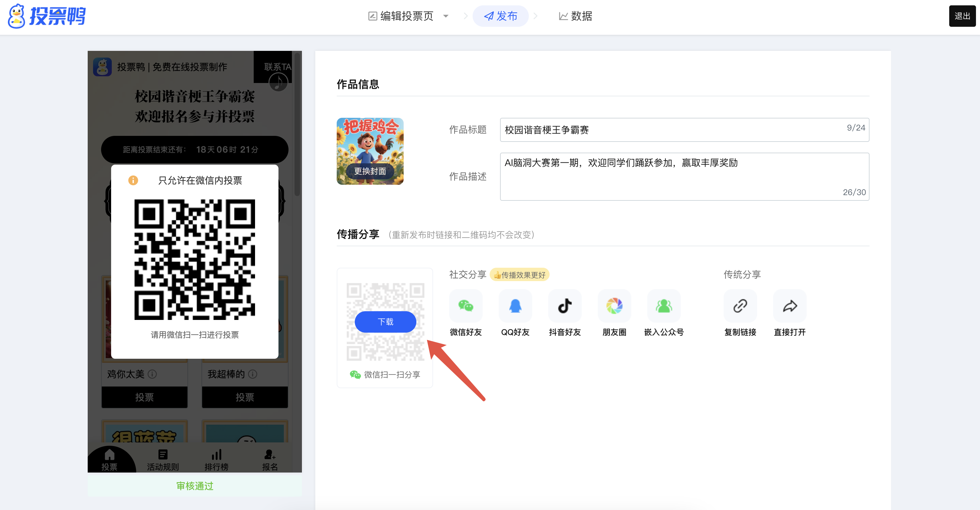
Task: Open 报名 in preview bottom bar
Action: 270,460
